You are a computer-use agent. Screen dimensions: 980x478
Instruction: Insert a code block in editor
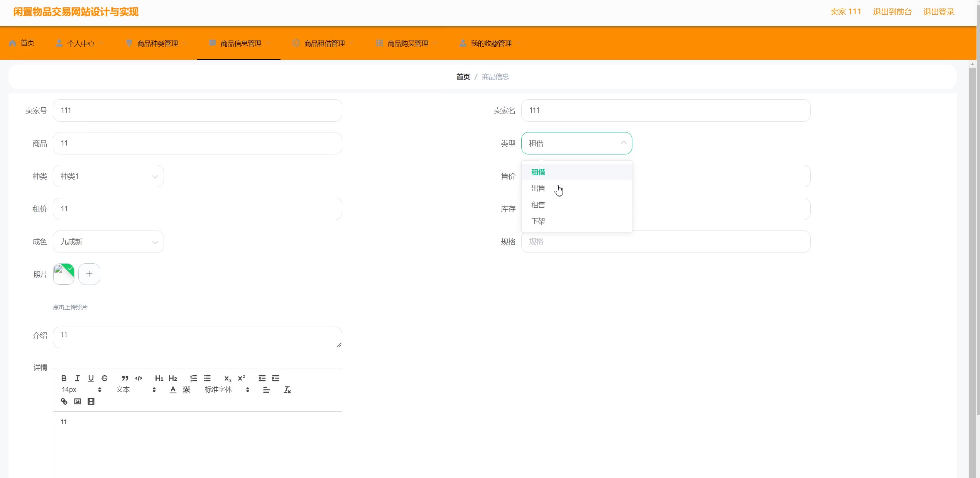click(139, 378)
